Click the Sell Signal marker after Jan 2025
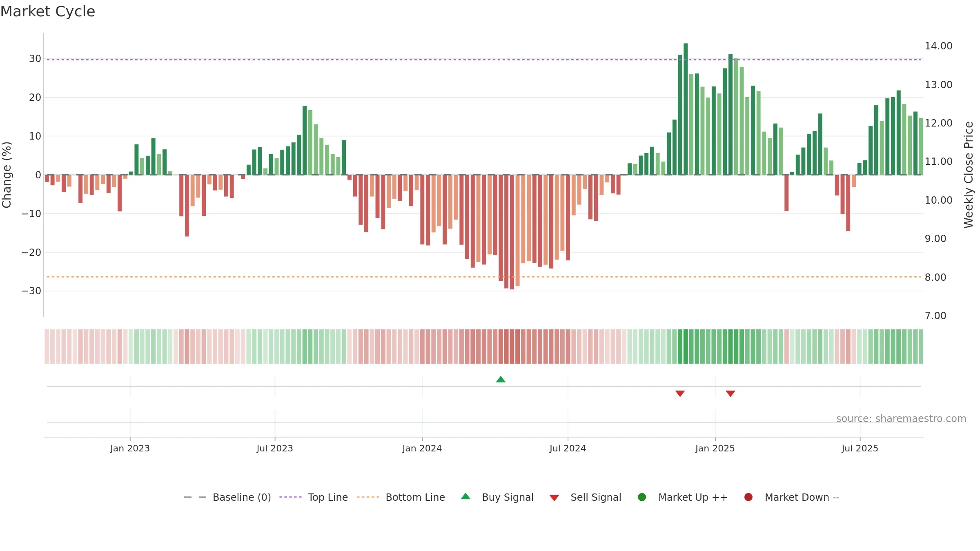 [x=731, y=393]
